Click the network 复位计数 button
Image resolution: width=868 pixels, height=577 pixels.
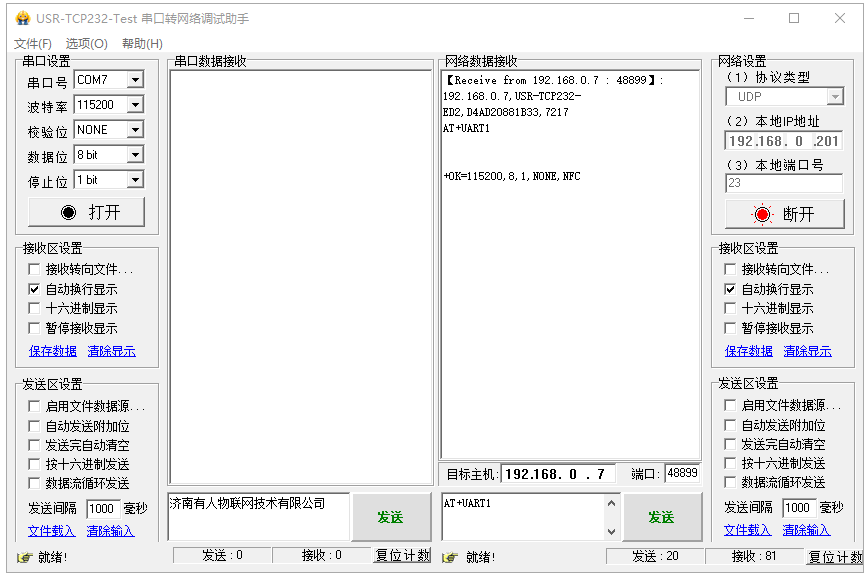click(x=835, y=557)
